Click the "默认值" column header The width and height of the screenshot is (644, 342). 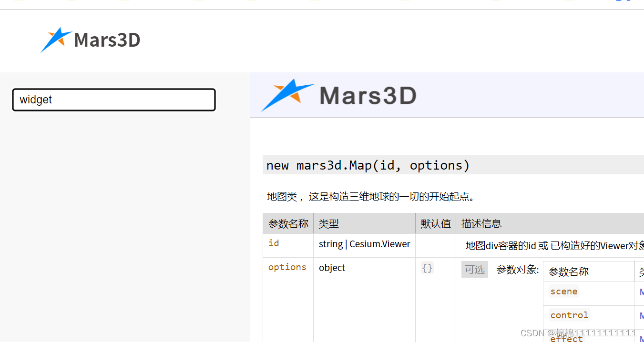[436, 223]
